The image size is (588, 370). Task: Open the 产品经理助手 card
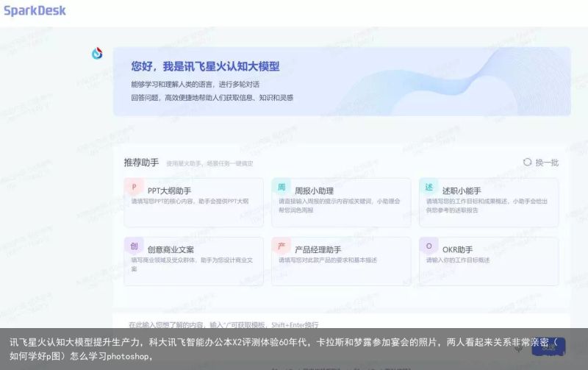point(341,262)
